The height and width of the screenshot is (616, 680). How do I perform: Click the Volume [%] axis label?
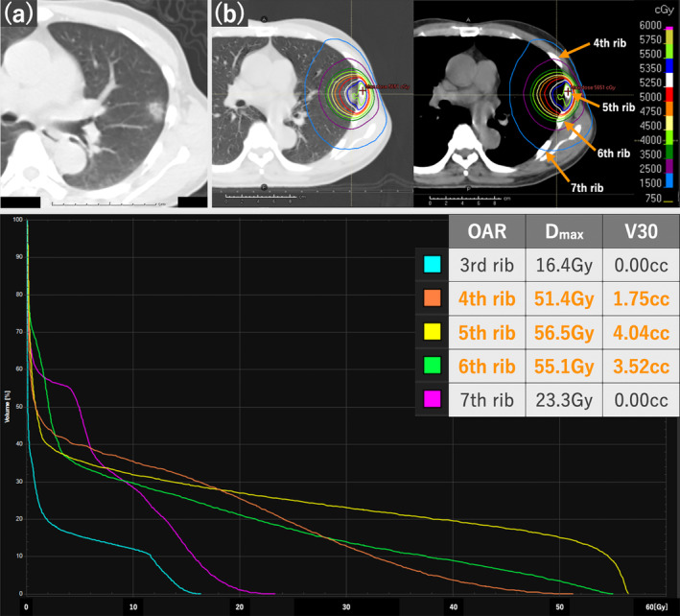[7, 407]
